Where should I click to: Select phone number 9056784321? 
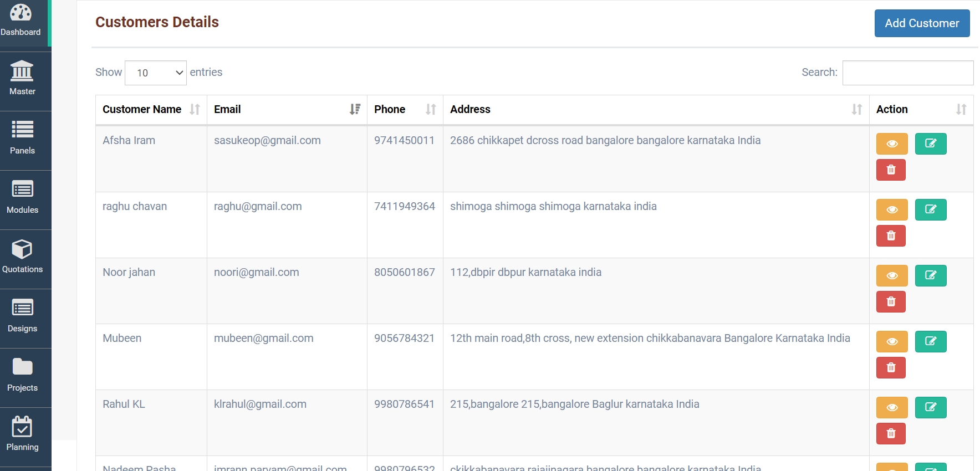pyautogui.click(x=405, y=339)
